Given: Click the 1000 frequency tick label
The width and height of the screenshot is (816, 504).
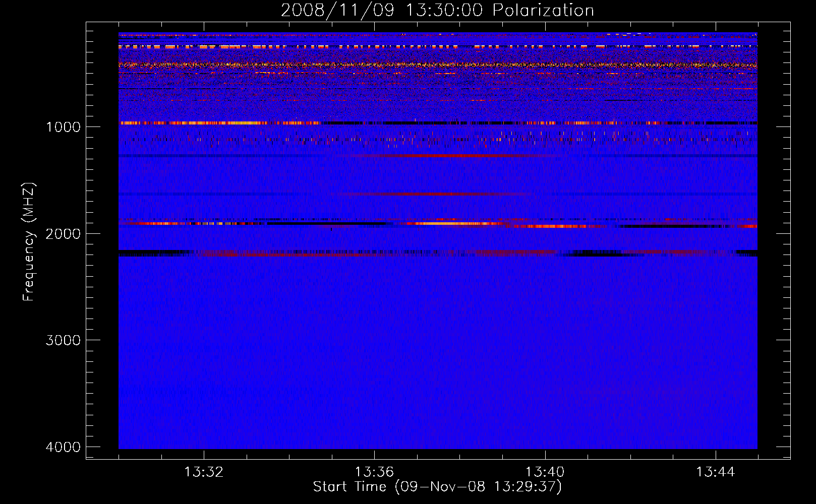Looking at the screenshot, I should (x=63, y=127).
